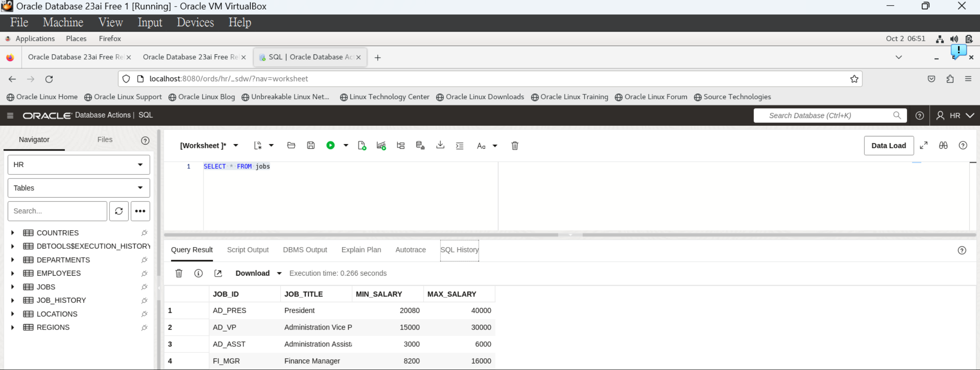
Task: Reload the Firefox page
Action: coord(49,79)
